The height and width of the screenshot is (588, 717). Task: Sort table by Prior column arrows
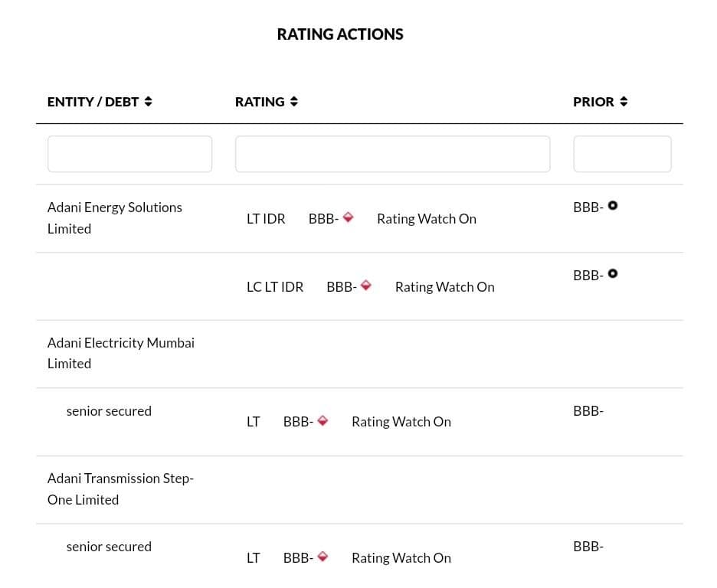pyautogui.click(x=624, y=101)
